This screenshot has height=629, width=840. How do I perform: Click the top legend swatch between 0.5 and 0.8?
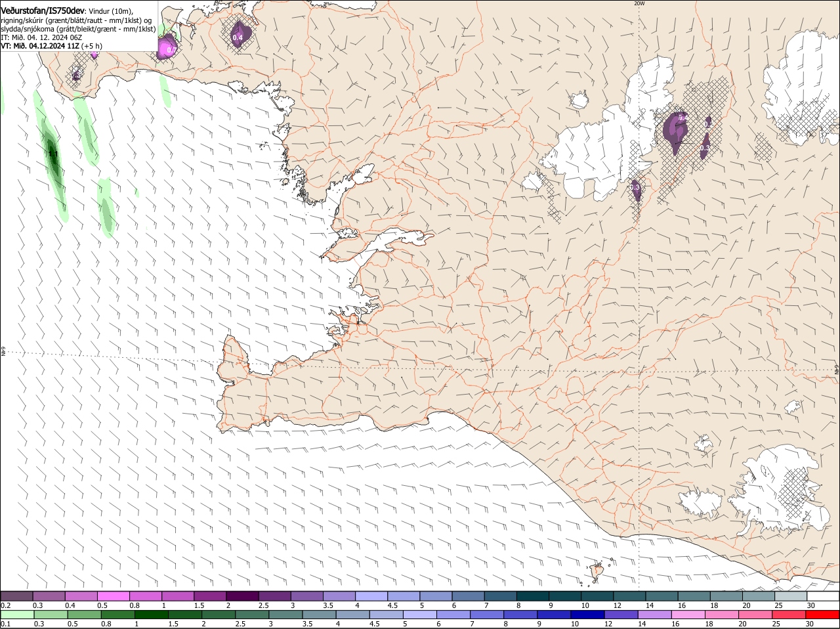[113, 596]
